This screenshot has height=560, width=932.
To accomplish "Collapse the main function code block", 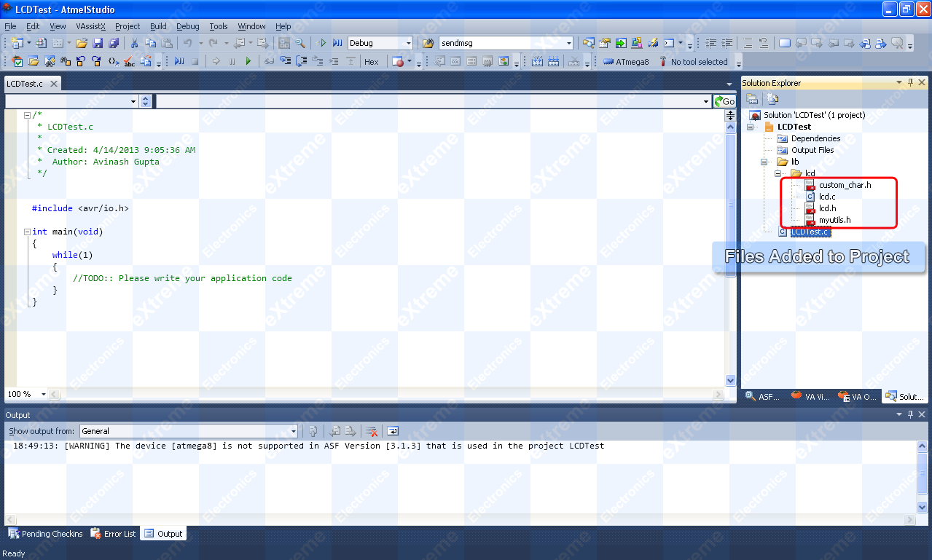I will click(x=27, y=232).
